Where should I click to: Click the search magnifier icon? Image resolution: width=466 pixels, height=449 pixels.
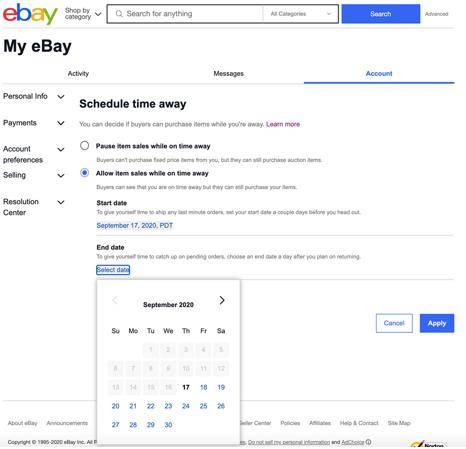(119, 14)
